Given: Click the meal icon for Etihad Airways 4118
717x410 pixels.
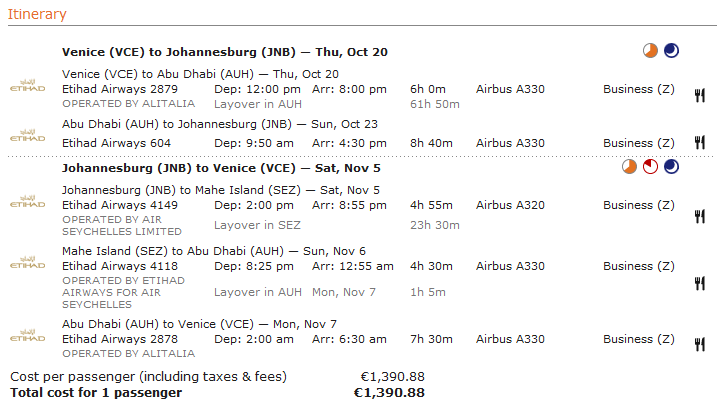Looking at the screenshot, I should point(700,283).
